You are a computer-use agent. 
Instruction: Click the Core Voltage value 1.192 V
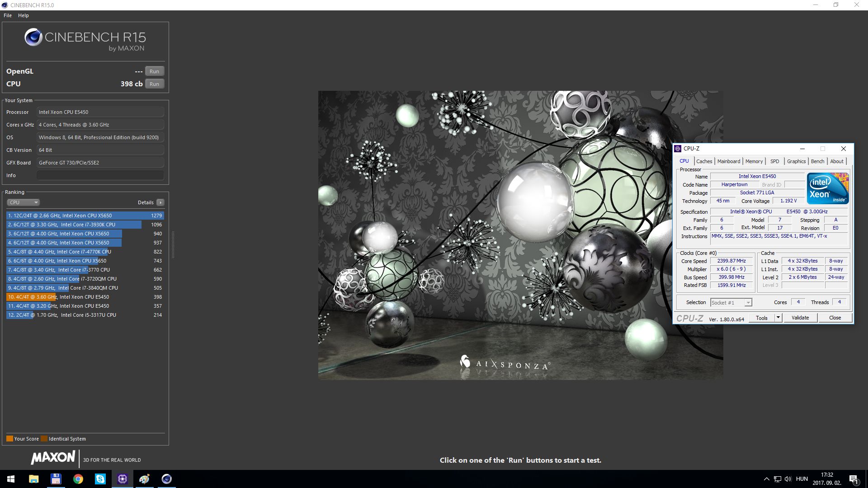(788, 201)
